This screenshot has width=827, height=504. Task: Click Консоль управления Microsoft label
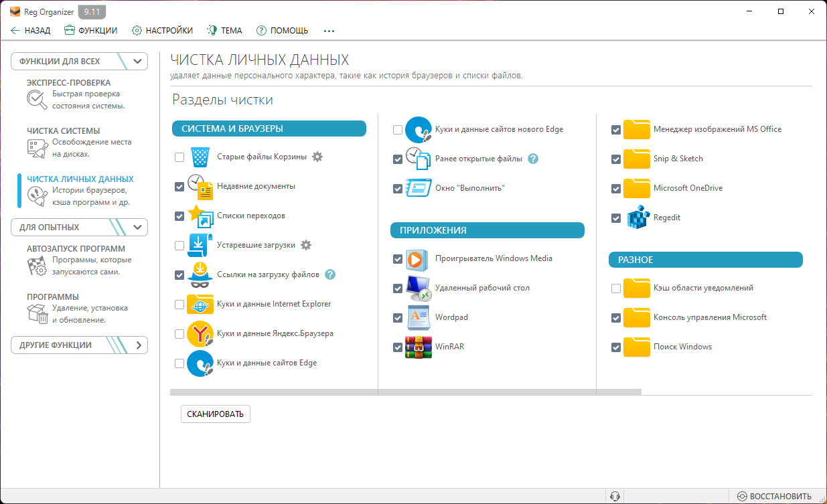[710, 317]
